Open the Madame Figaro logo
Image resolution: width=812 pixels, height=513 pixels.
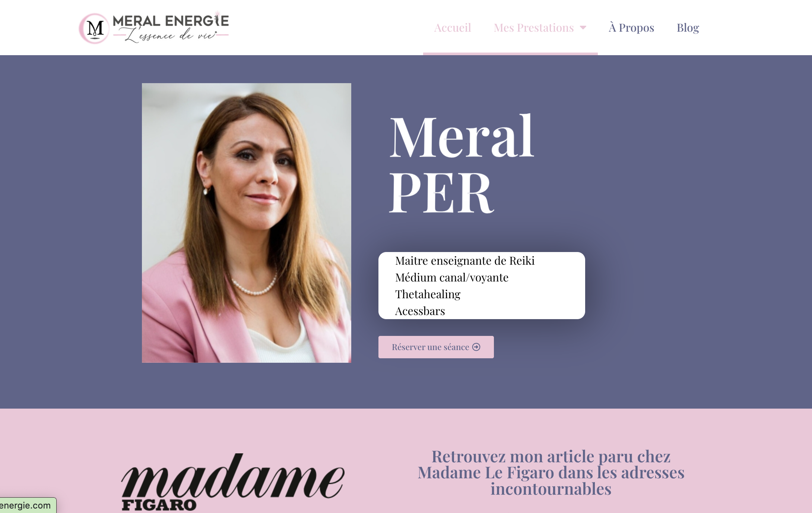(233, 481)
